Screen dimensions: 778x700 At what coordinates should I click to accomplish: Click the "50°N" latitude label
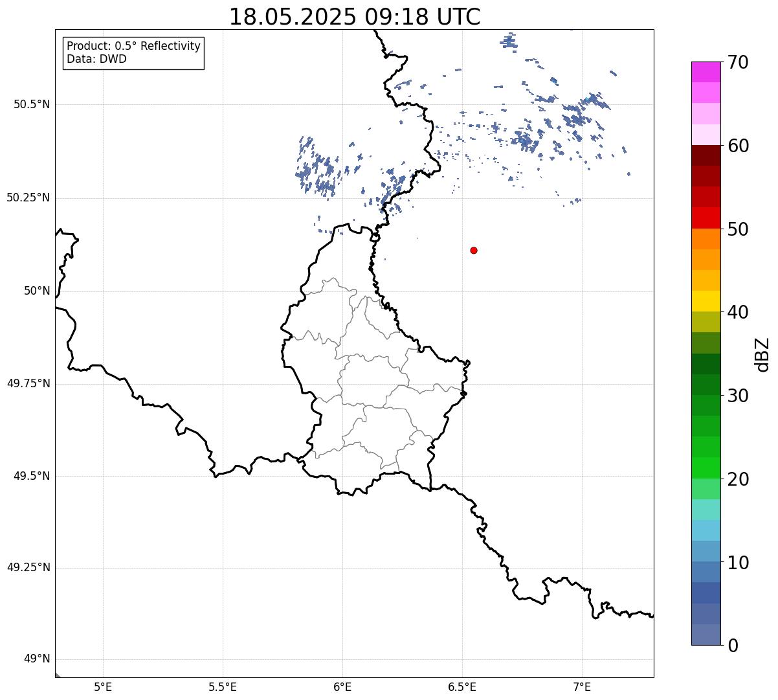pos(37,291)
